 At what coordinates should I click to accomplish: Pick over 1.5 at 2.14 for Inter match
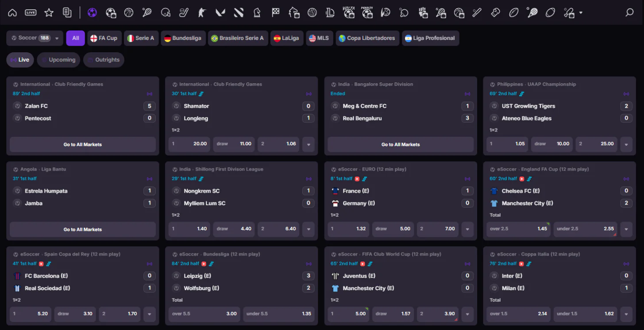[519, 314]
